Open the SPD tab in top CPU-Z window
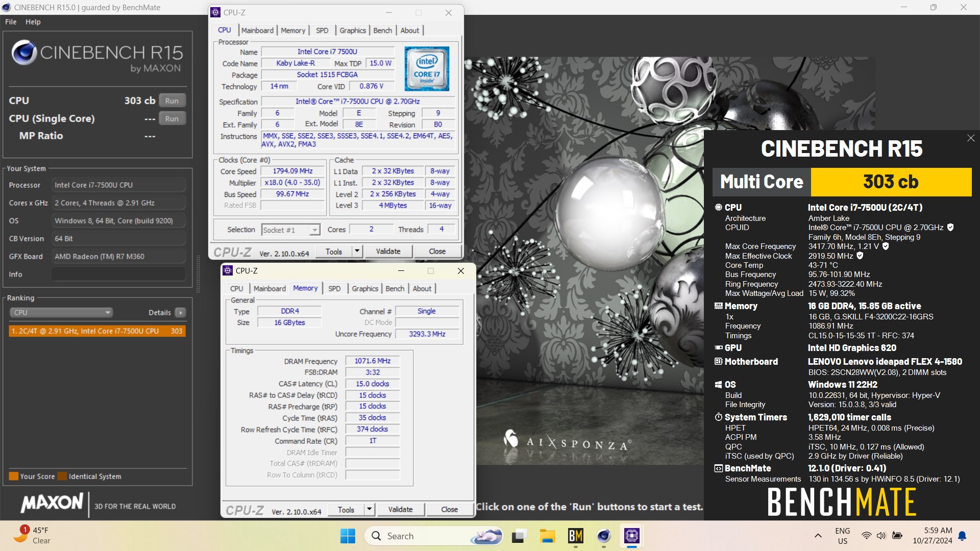Image resolution: width=980 pixels, height=551 pixels. click(x=322, y=31)
